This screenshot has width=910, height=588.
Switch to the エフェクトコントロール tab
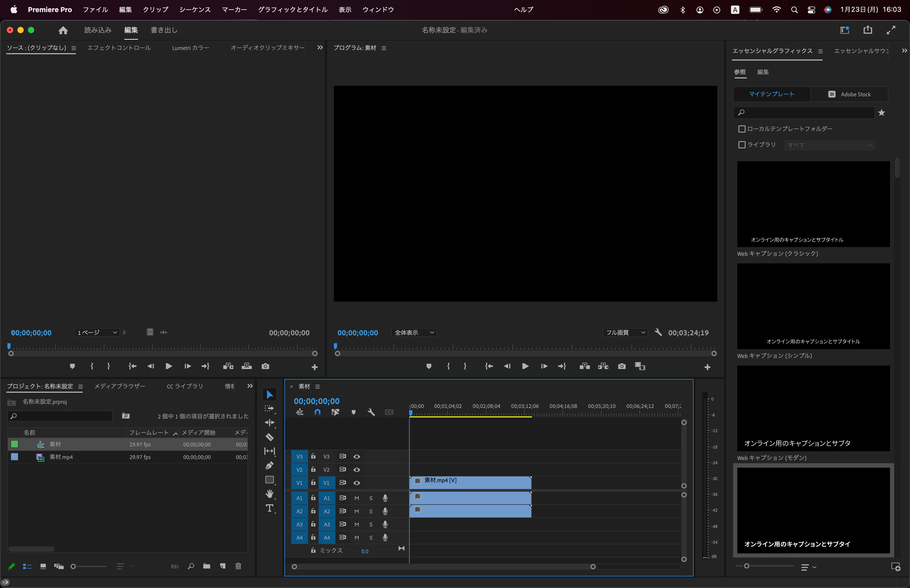119,48
